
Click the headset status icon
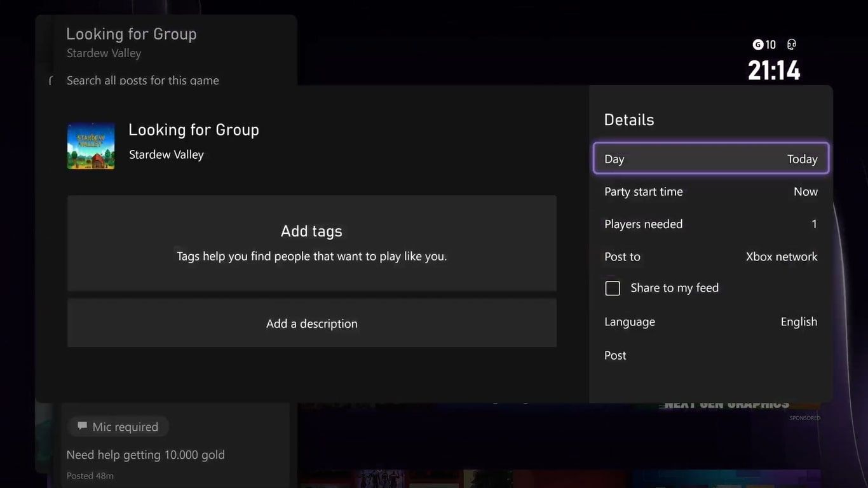791,44
